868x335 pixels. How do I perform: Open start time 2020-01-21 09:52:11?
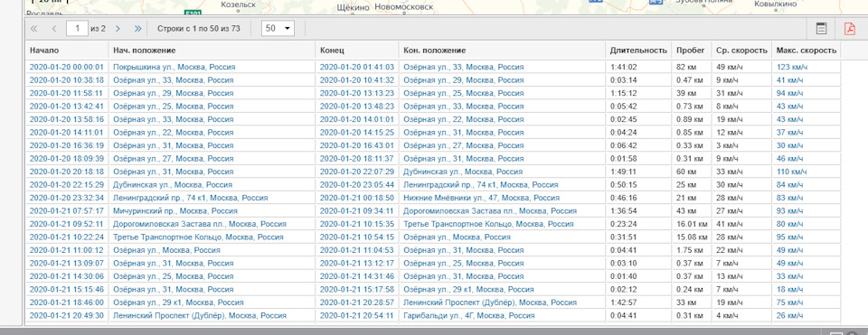click(66, 224)
